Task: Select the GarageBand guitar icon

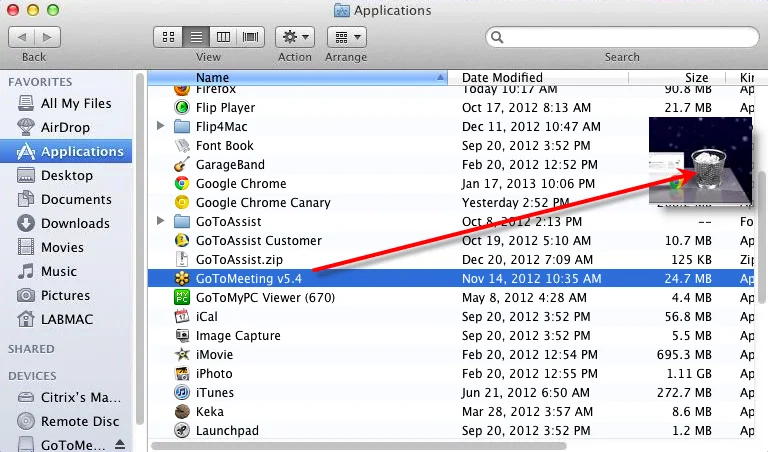Action: coord(182,165)
